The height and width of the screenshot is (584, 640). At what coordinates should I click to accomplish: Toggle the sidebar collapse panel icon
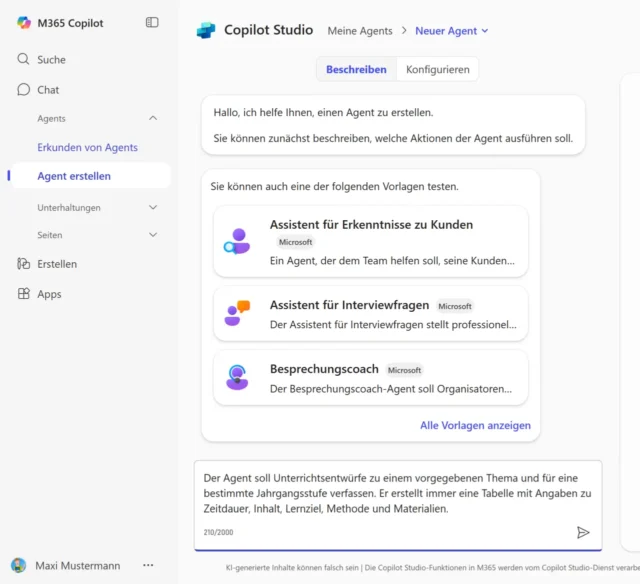(x=152, y=22)
